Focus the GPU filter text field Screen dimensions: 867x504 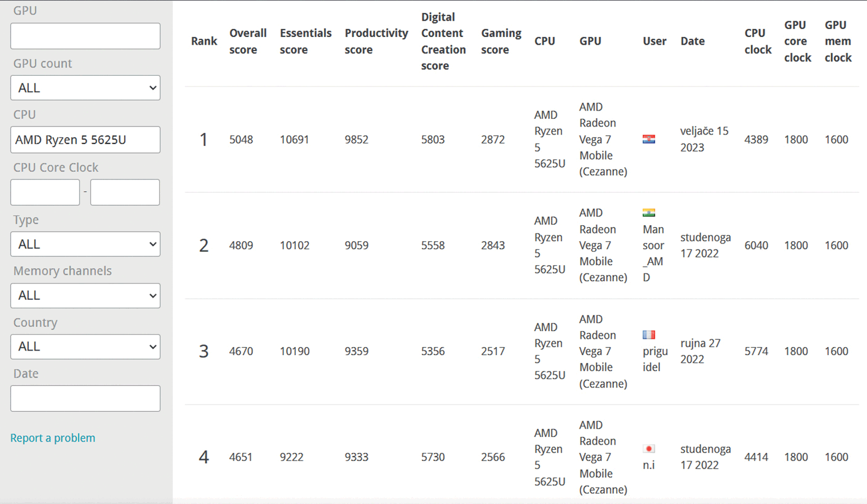(85, 36)
